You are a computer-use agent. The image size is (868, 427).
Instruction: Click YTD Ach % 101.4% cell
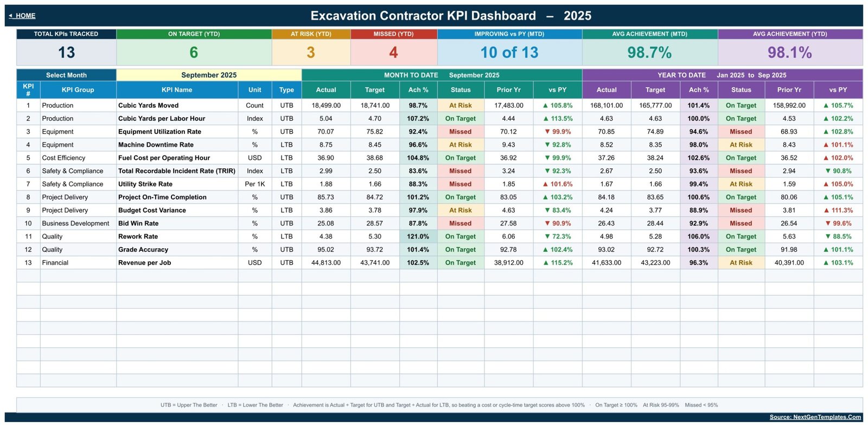[699, 106]
